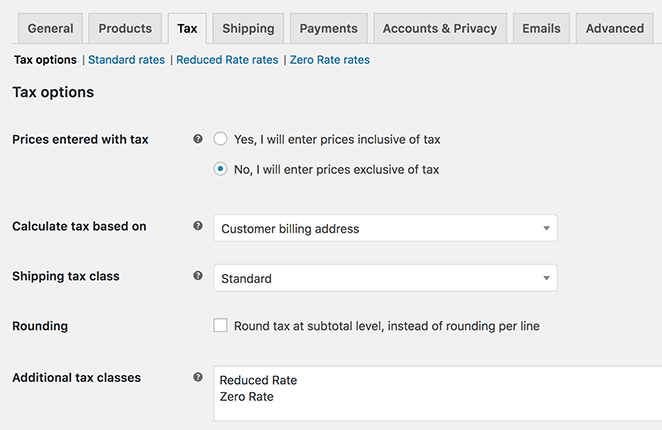662x430 pixels.
Task: Go to Zero Rate rates section
Action: (329, 60)
